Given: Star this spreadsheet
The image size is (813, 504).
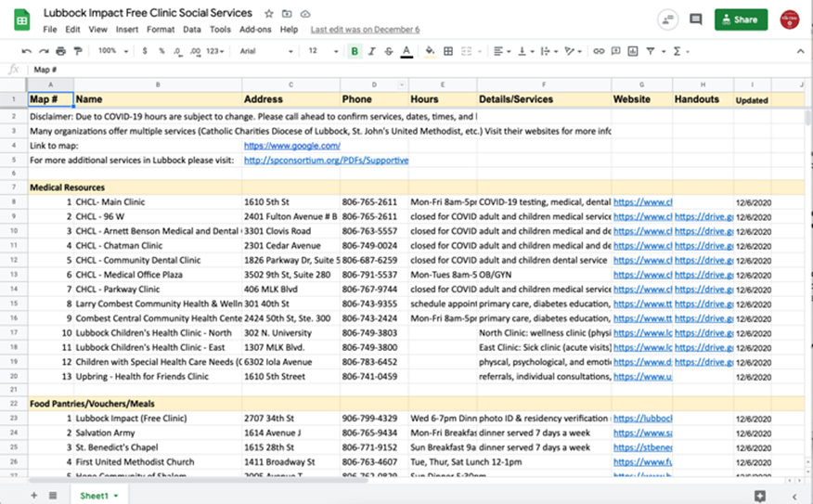Looking at the screenshot, I should [269, 14].
